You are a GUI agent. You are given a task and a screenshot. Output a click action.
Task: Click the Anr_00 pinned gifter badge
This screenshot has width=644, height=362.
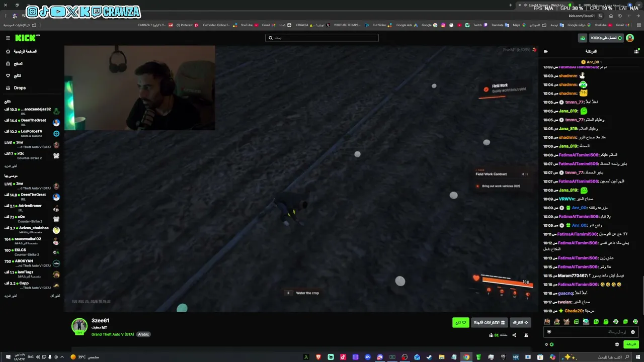pos(591,62)
